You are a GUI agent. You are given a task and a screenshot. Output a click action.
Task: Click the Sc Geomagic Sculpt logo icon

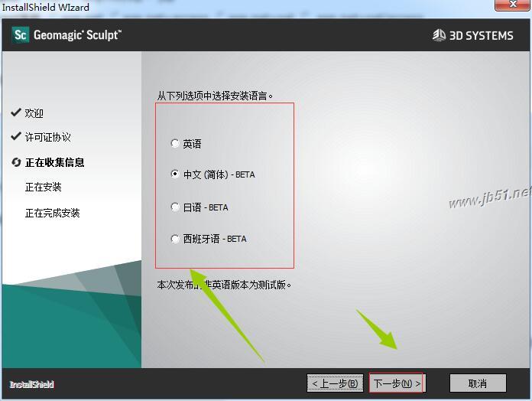21,35
